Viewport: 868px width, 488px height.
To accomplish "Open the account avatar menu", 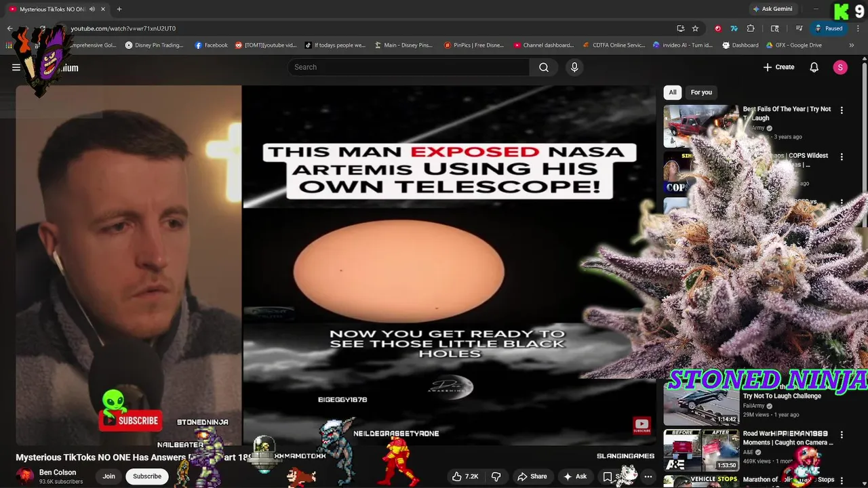I will click(840, 67).
